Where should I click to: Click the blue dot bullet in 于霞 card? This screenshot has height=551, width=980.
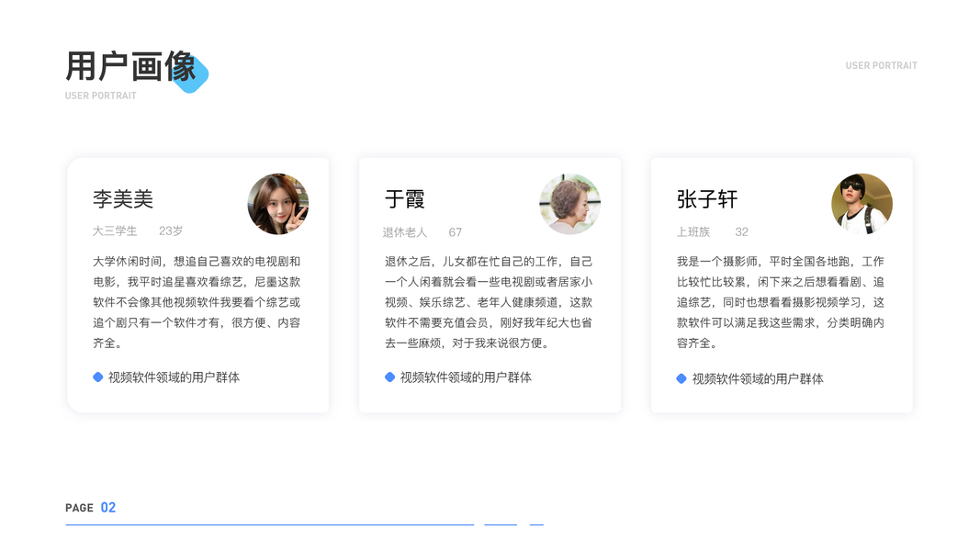click(x=390, y=377)
